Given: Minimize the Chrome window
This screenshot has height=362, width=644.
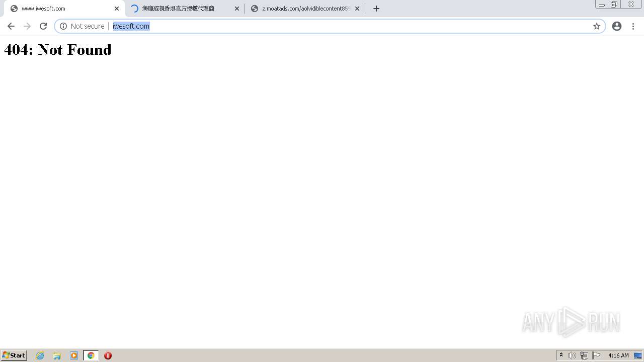Looking at the screenshot, I should point(602,5).
